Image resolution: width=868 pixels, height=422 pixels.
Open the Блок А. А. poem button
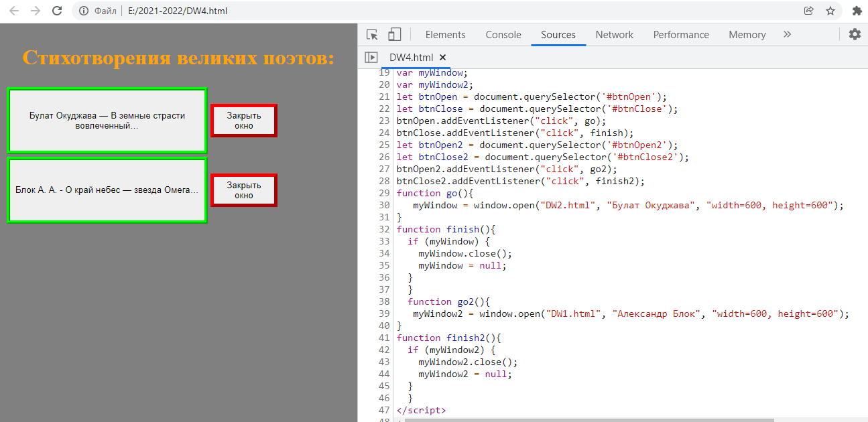[107, 190]
